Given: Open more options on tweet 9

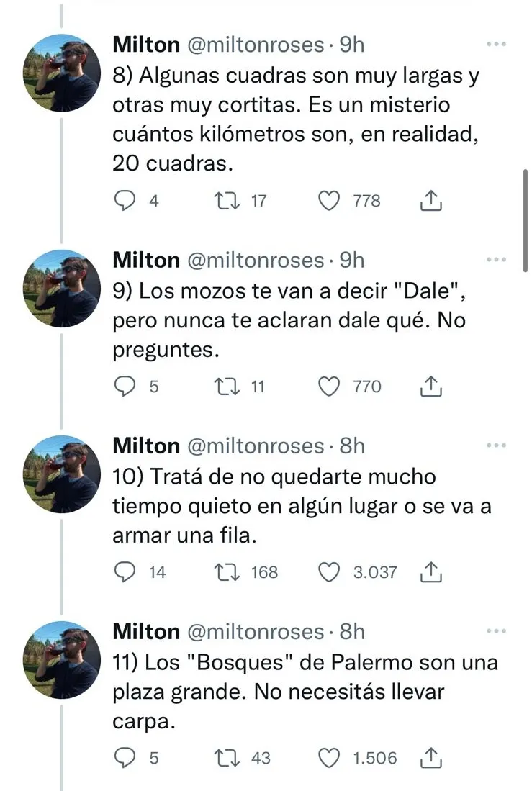Looking at the screenshot, I should click(496, 260).
